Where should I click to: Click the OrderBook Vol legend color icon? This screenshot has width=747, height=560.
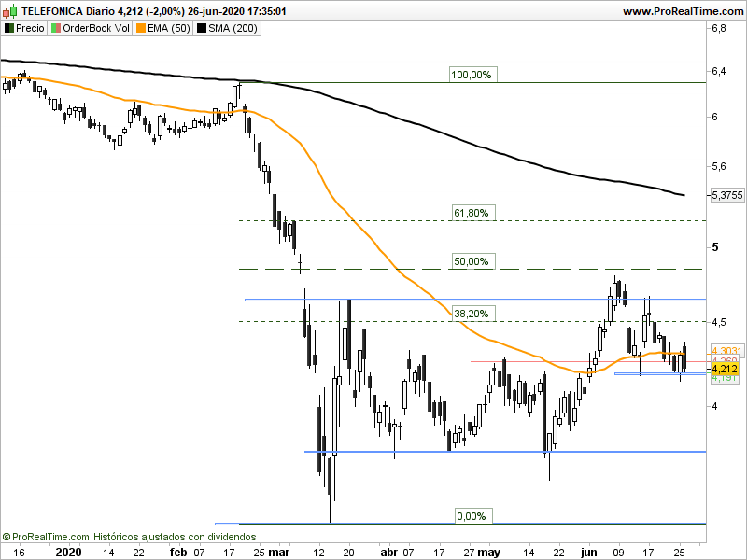[56, 29]
